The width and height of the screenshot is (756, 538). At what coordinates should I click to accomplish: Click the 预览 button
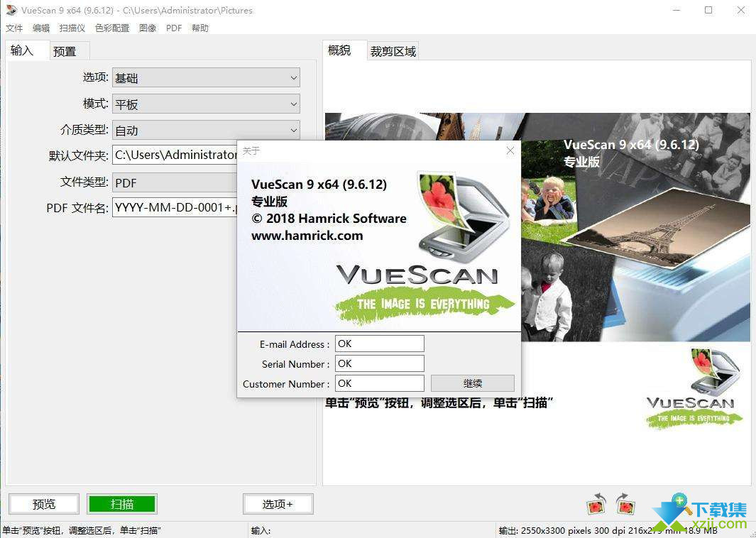[44, 504]
